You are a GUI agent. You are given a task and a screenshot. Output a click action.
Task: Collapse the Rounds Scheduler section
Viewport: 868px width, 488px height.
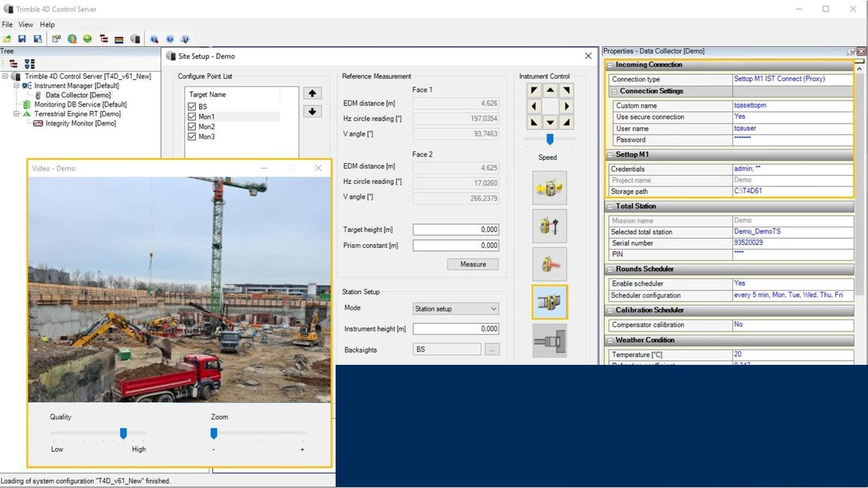click(x=610, y=269)
